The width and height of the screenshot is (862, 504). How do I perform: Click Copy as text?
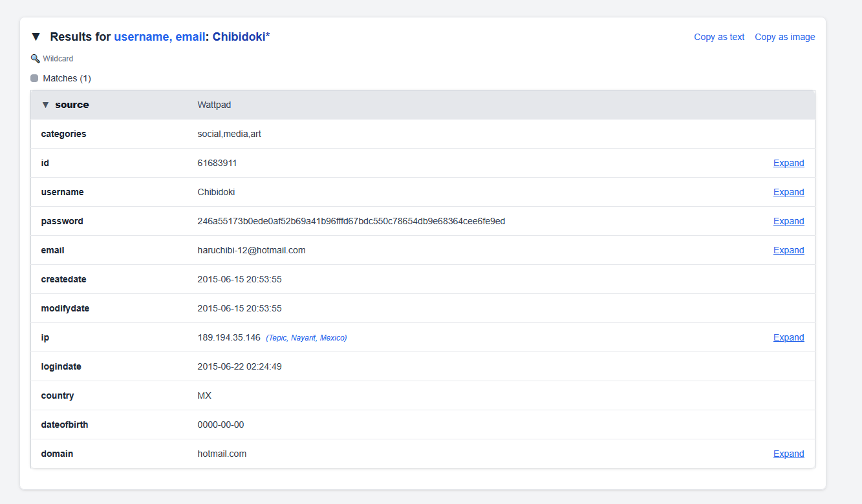pyautogui.click(x=719, y=37)
